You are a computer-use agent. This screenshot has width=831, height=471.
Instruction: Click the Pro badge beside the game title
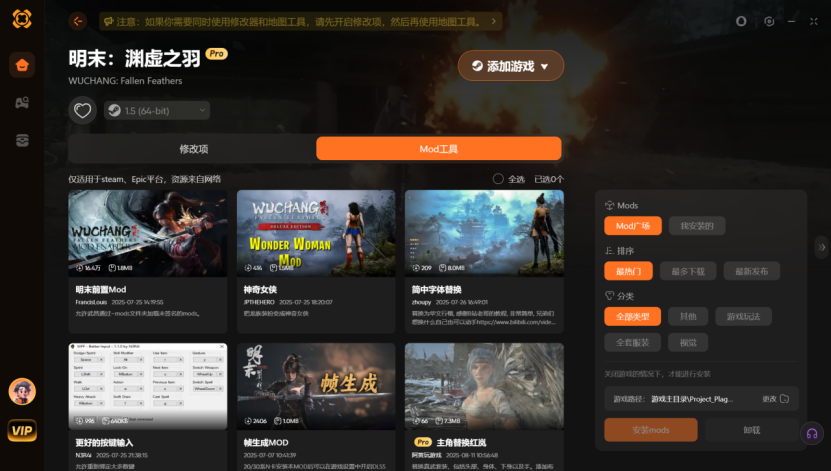pos(216,54)
